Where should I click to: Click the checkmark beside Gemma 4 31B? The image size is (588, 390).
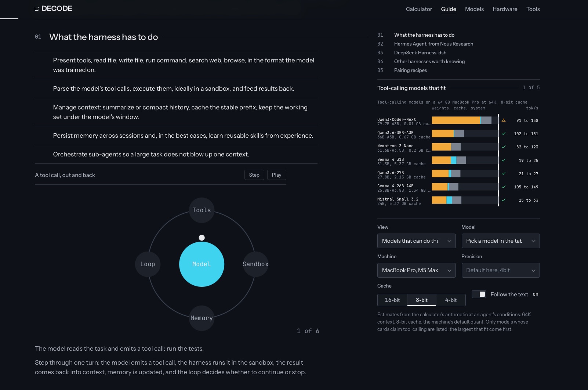(x=504, y=160)
